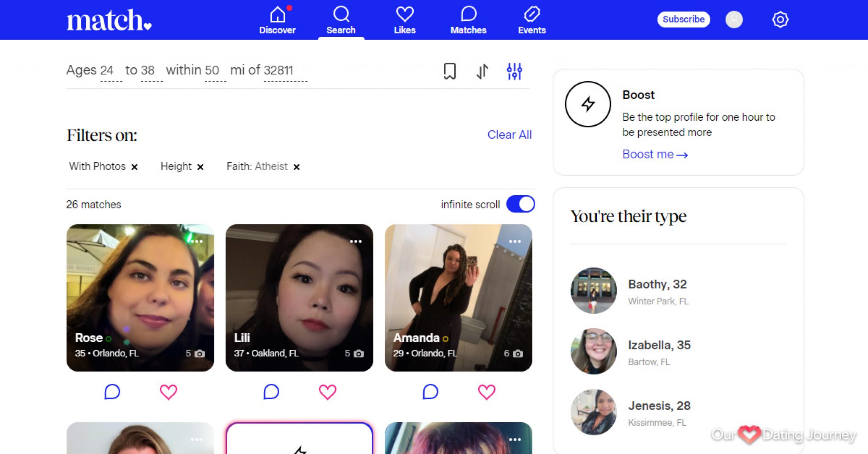Like Lili with the heart icon
Screen dimensions: 868x454
coord(327,392)
